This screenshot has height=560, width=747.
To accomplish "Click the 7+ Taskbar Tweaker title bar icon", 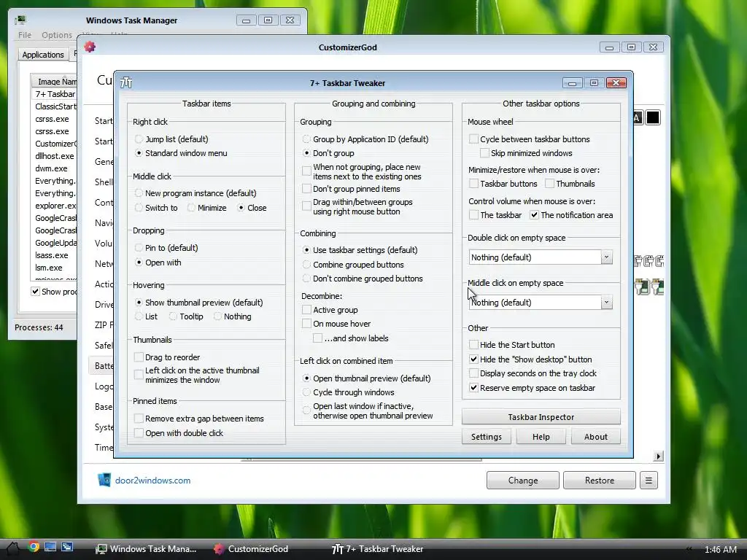I will coord(126,83).
